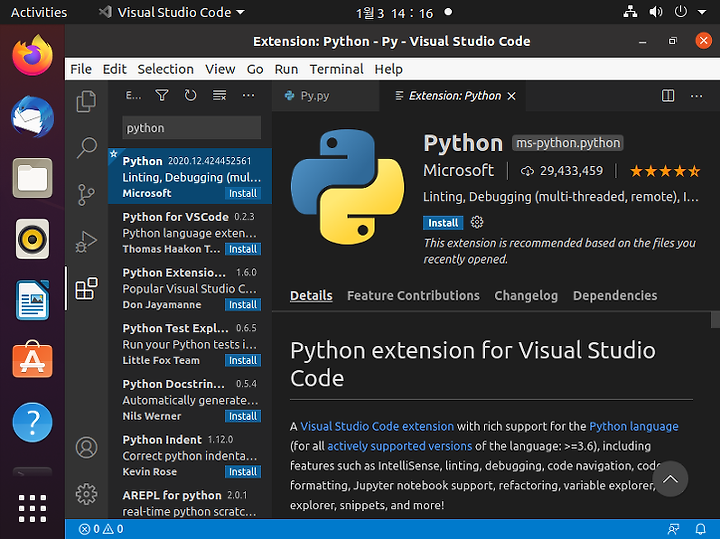Open Ubuntu Software from the dock
The width and height of the screenshot is (720, 539).
coord(32,359)
